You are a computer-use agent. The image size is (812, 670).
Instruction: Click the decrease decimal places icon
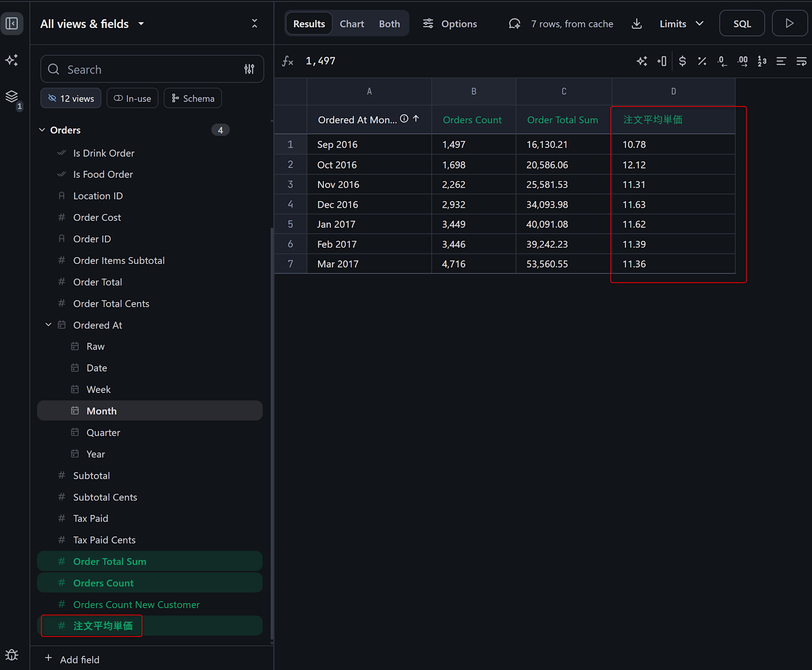(722, 61)
